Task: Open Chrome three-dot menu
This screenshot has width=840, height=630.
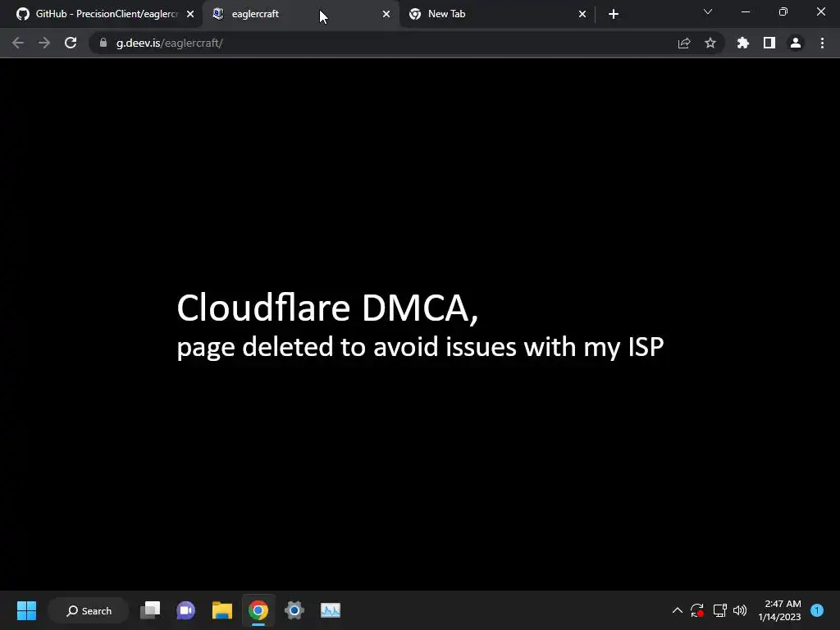Action: [822, 43]
